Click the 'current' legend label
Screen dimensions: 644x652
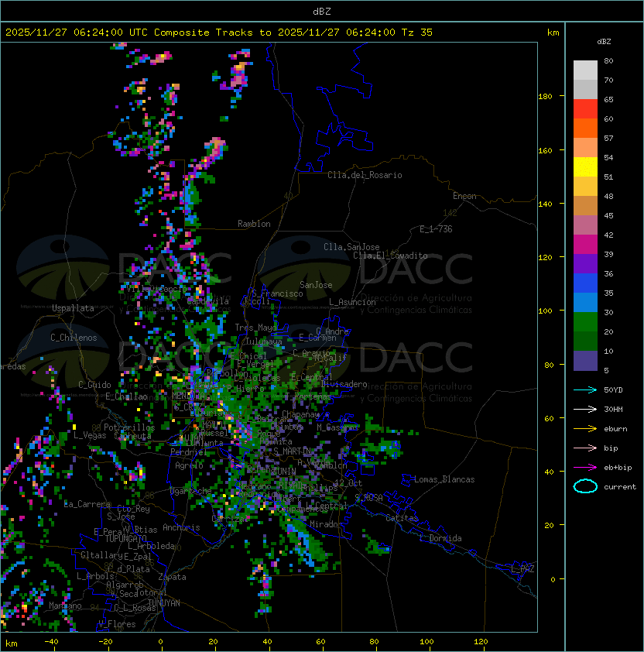coord(620,487)
